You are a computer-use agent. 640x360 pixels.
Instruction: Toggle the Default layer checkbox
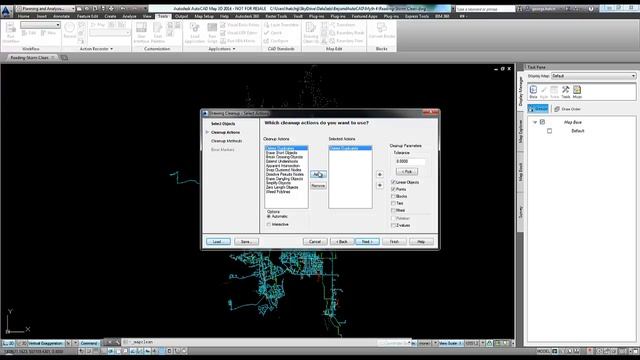point(549,131)
